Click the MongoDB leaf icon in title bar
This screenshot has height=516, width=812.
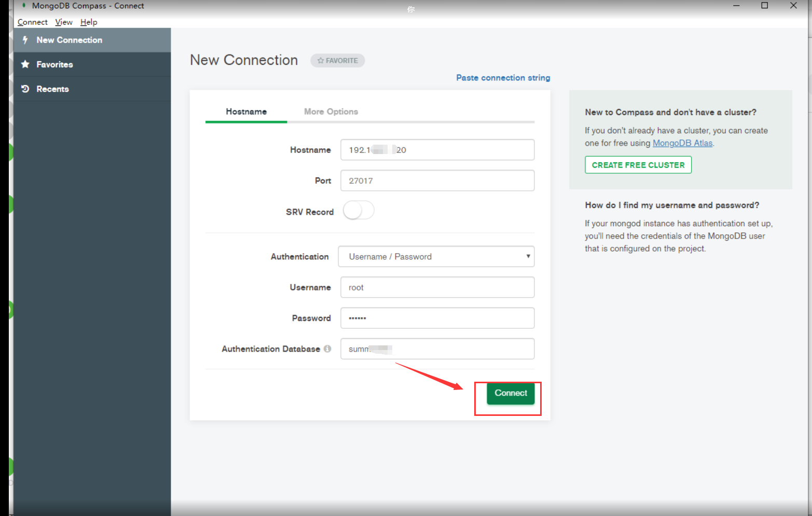[23, 6]
